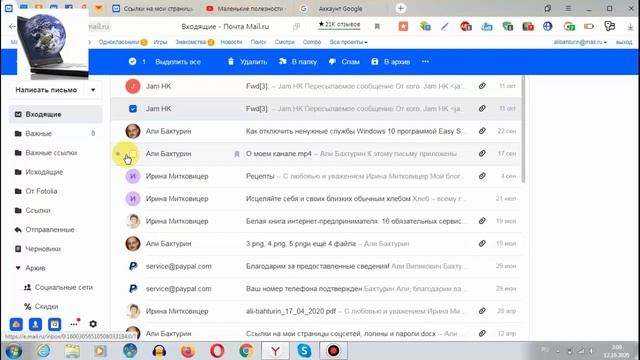Click the browser downloads arrow icon
Screen dimensions: 640x360
pyautogui.click(x=630, y=27)
